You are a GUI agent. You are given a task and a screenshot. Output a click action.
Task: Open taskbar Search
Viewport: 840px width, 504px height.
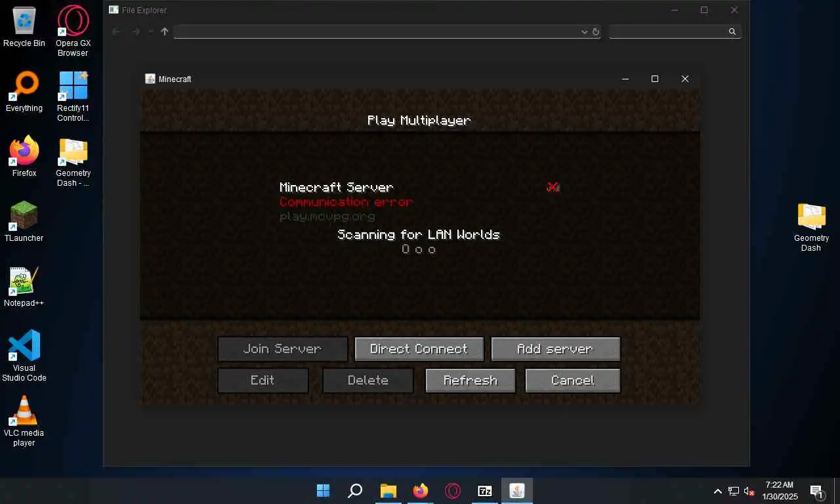click(355, 491)
